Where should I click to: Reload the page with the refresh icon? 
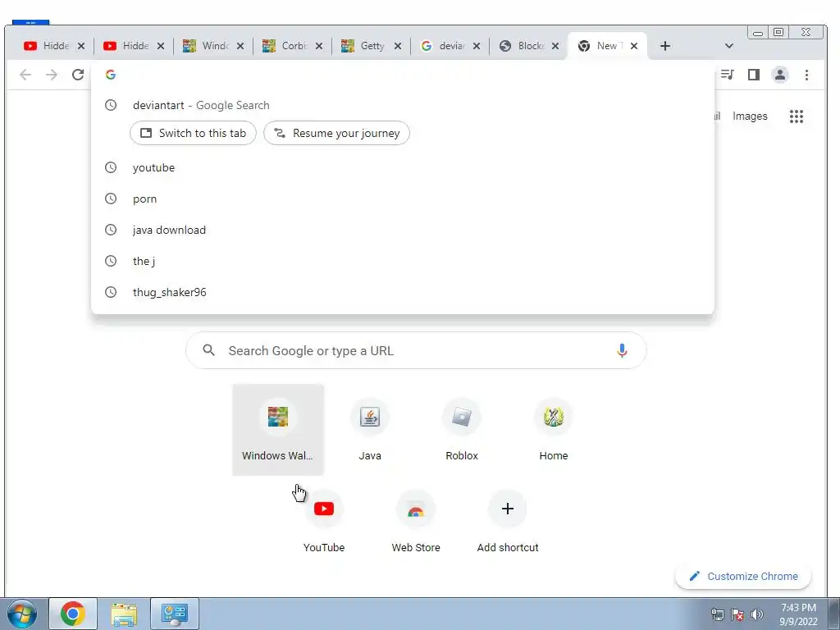tap(78, 75)
